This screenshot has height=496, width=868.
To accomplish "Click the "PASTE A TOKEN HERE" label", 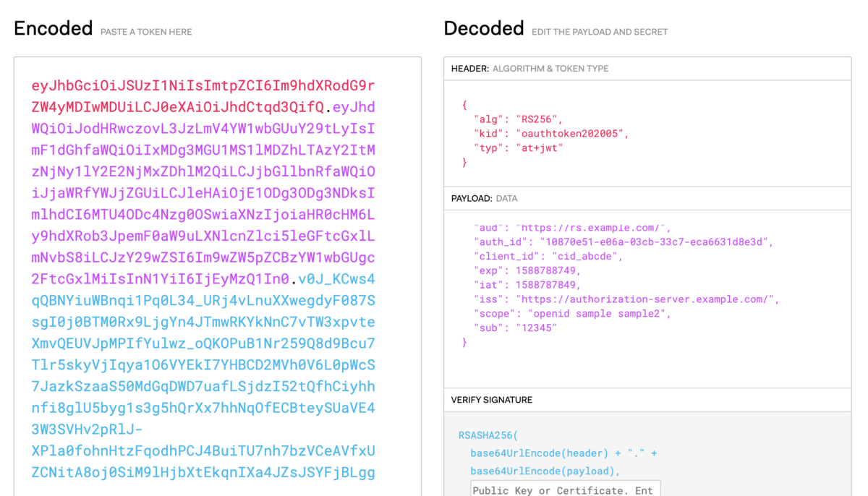I will tap(146, 32).
